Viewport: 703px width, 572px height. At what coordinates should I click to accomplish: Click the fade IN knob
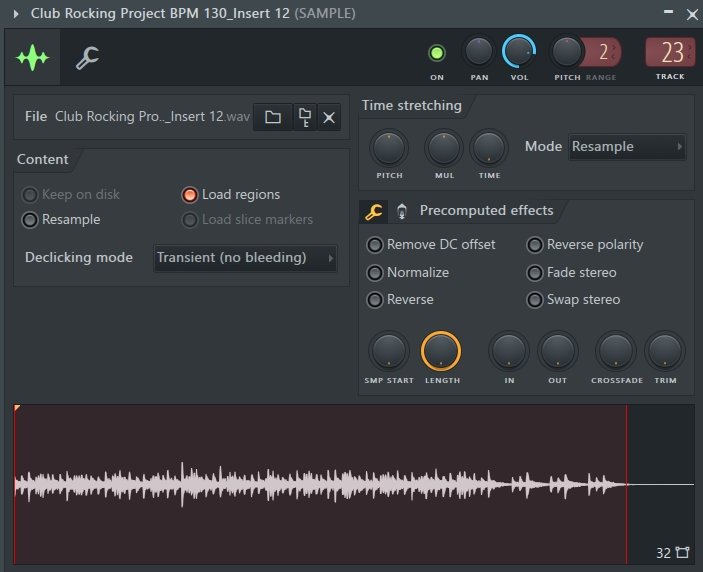(x=509, y=351)
